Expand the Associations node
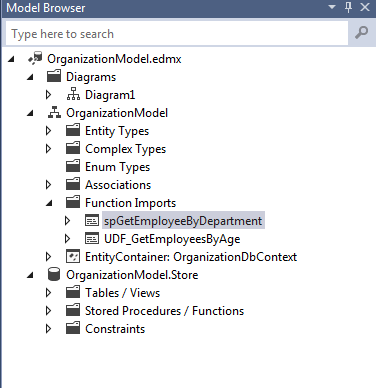This screenshot has width=376, height=388. tap(49, 185)
